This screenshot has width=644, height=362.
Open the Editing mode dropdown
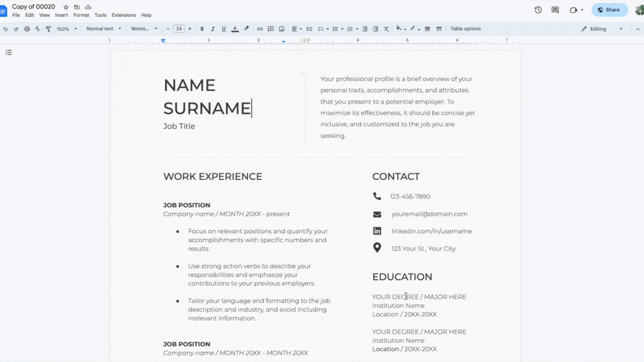click(x=602, y=28)
